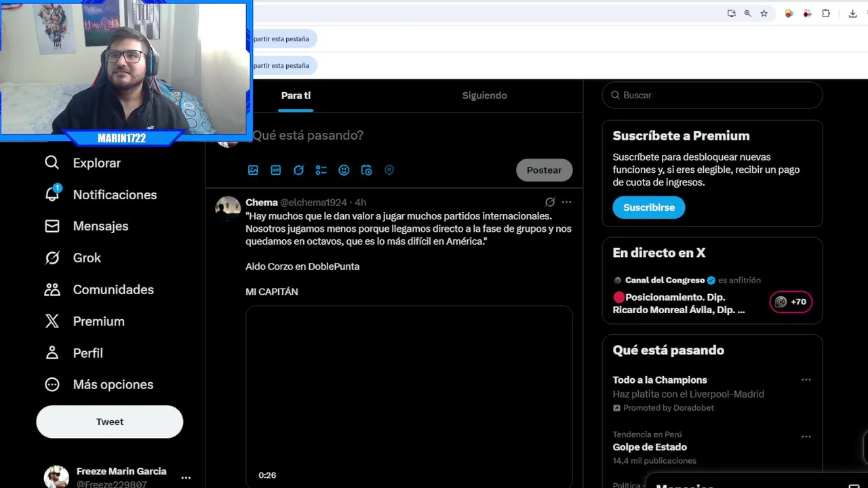Add a GIF to the post

coord(276,170)
